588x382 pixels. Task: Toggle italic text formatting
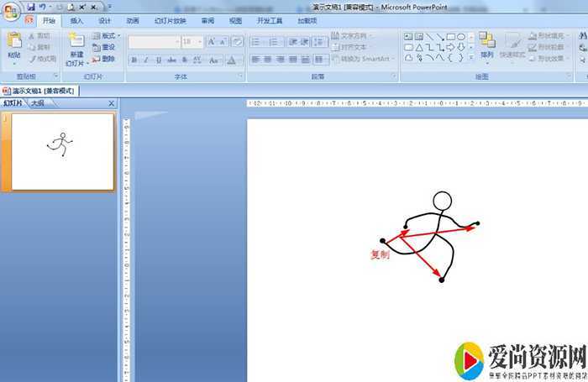[146, 60]
